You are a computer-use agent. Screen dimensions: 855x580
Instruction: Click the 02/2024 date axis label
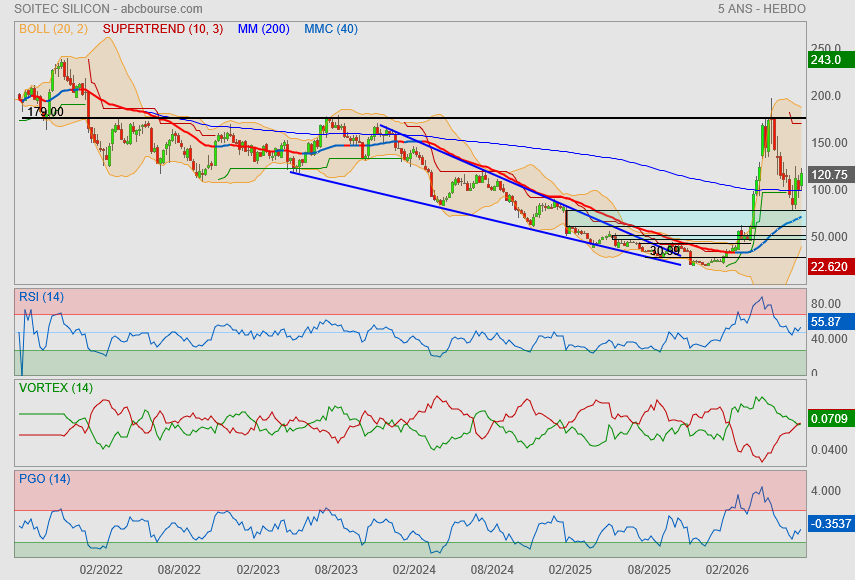click(x=414, y=570)
